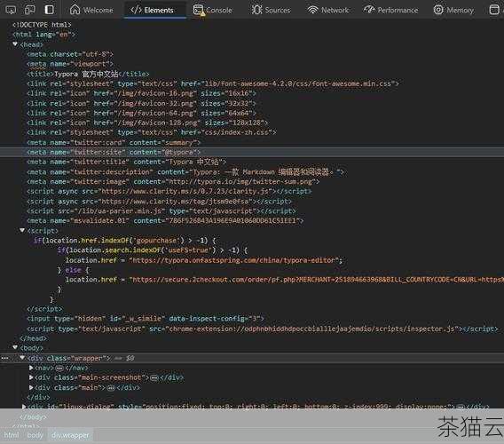Click the clarity.ms/tag script src link

tap(175, 202)
